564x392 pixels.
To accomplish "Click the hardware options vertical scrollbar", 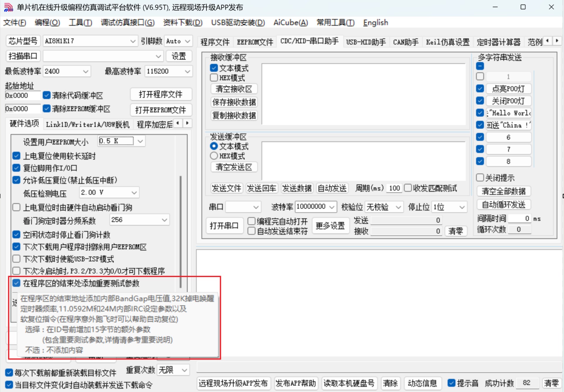I will pyautogui.click(x=180, y=232).
